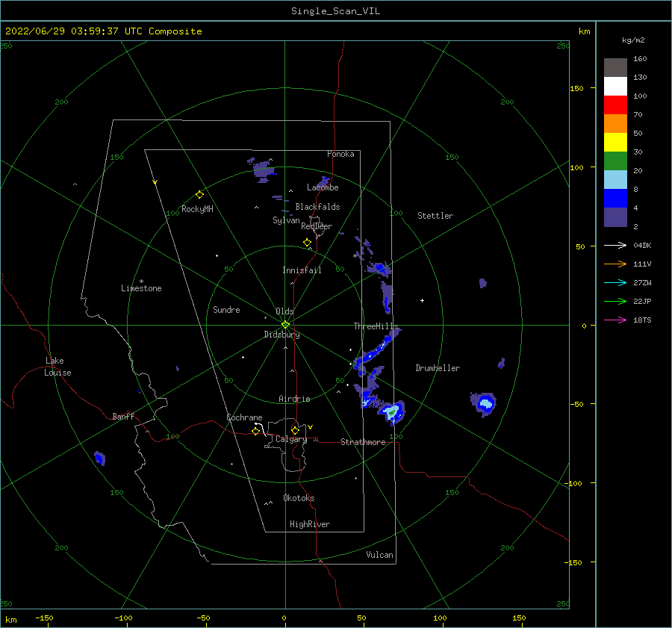
Task: Click the white 04DK arrow icon
Action: pyautogui.click(x=615, y=245)
